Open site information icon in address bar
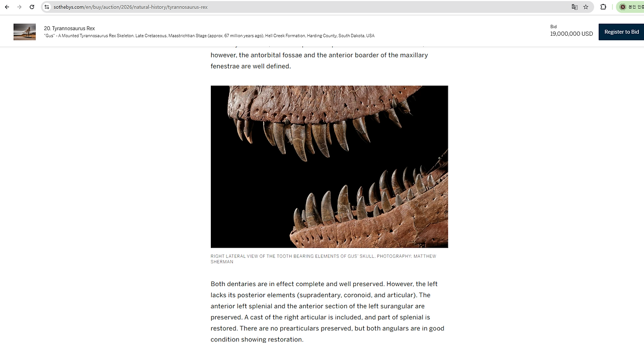The image size is (644, 343). point(47,7)
